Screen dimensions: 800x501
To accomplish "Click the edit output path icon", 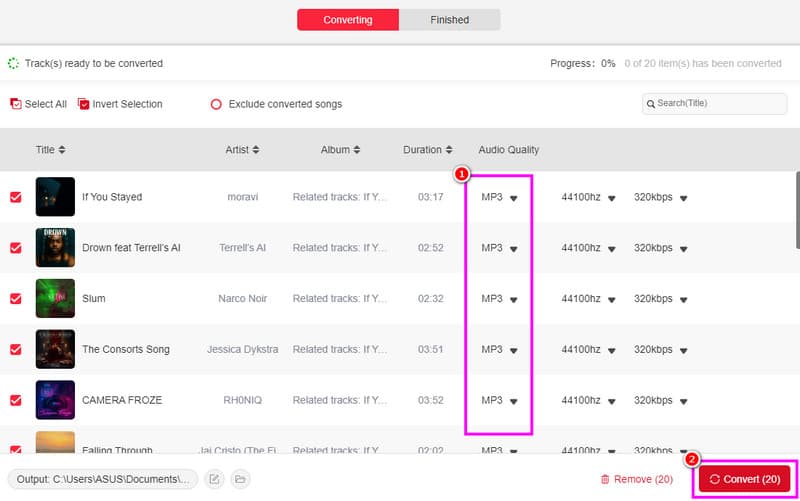I will [x=214, y=479].
